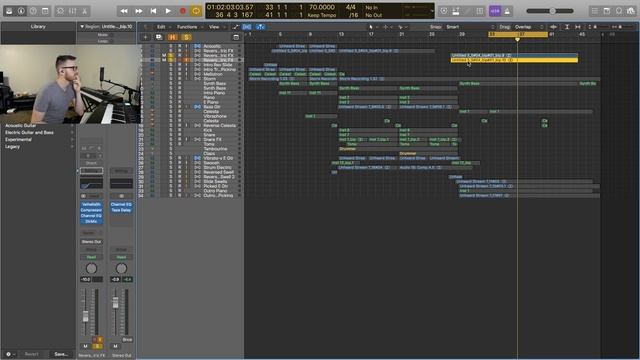Start playback with the Play button
This screenshot has width=640, height=360.
(x=168, y=11)
